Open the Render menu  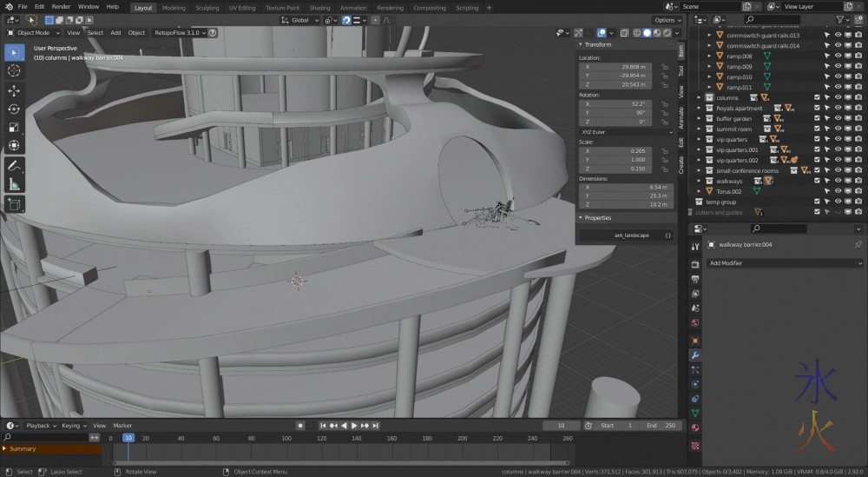click(61, 6)
